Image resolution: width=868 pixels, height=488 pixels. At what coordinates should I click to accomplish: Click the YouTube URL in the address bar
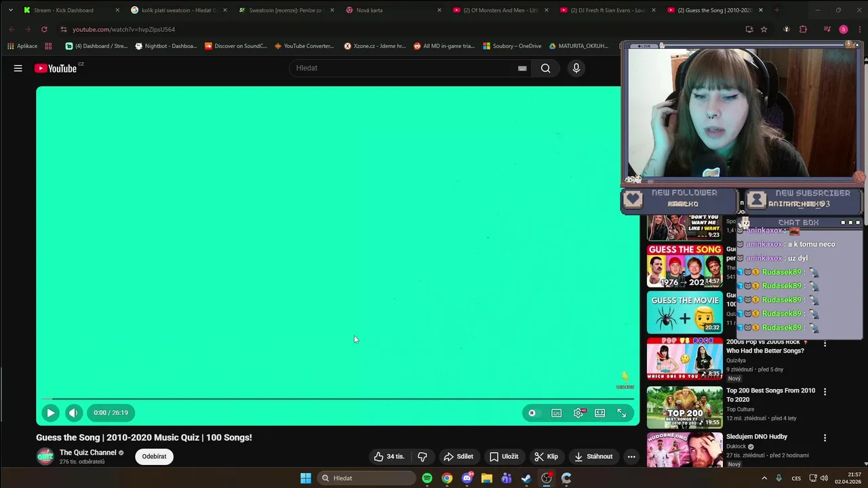click(123, 29)
